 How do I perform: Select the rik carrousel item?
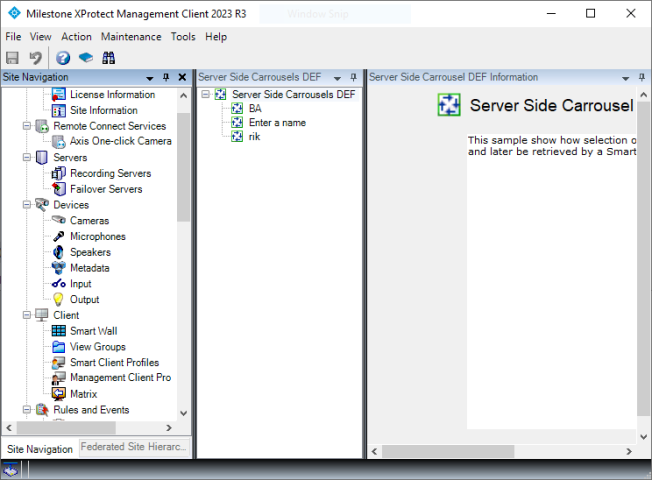click(254, 137)
